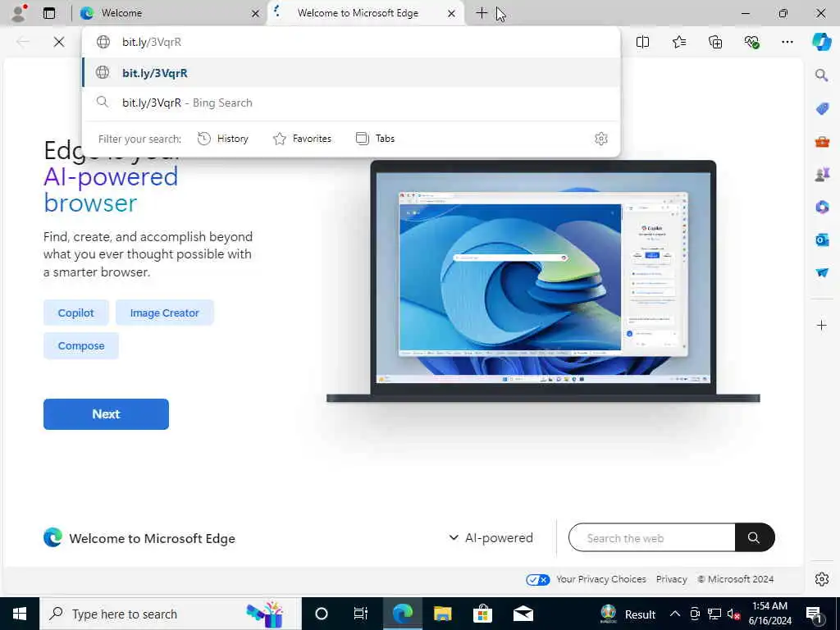Screen dimensions: 840x630
Task: Open Task View in taskbar
Action: (x=361, y=614)
